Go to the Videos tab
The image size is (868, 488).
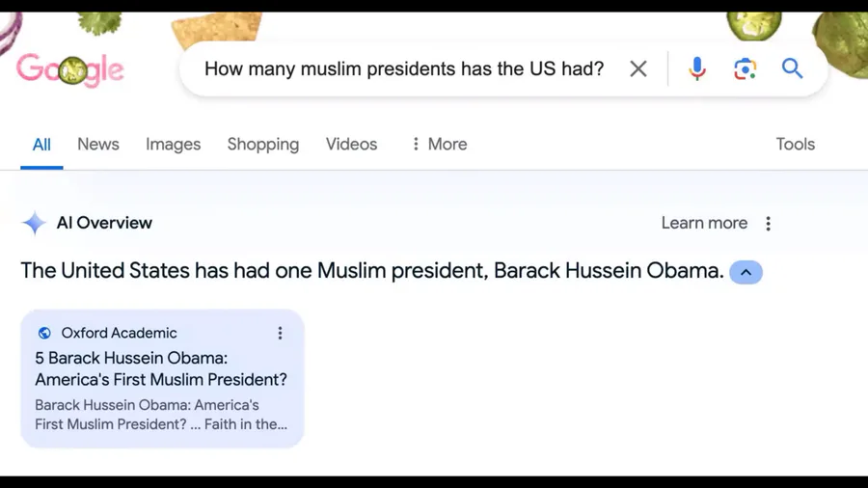pos(351,145)
